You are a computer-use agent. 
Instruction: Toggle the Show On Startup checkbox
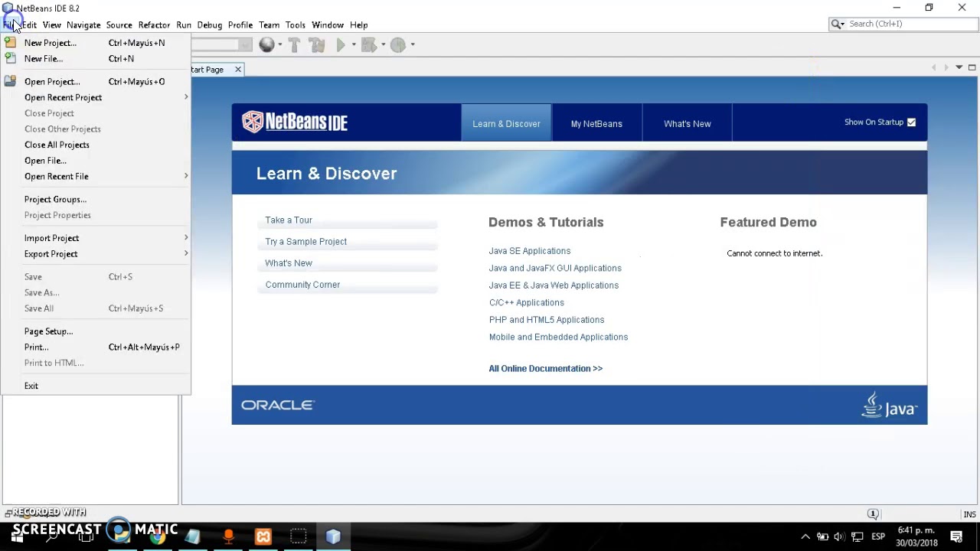911,122
